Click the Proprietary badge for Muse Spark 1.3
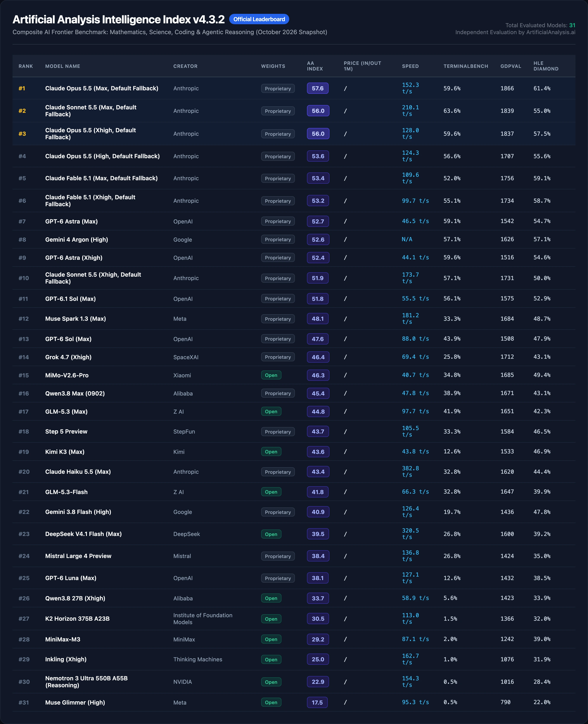 [x=278, y=319]
